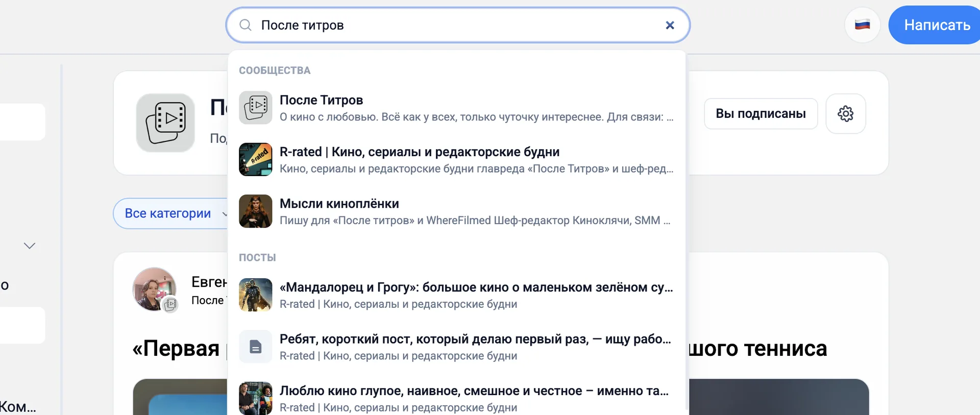Open the Russian flag language selector
This screenshot has height=415, width=980.
click(862, 25)
